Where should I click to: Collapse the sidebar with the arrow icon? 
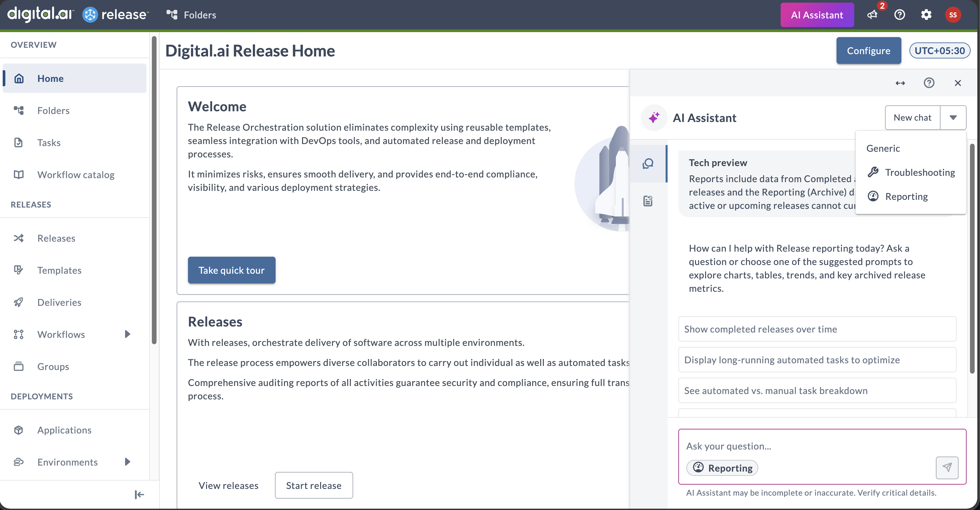coord(139,494)
